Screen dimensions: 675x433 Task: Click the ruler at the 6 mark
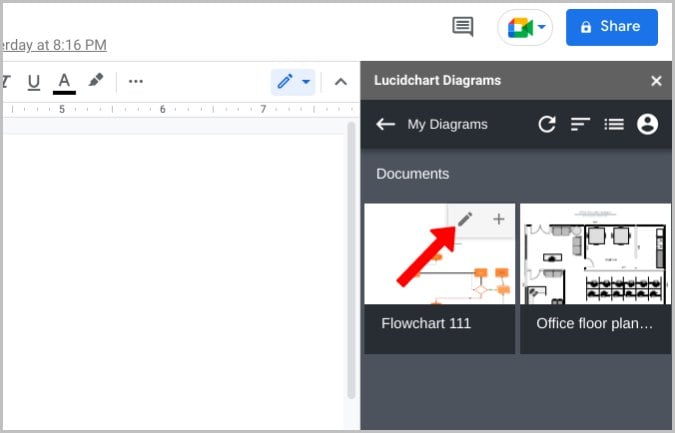162,109
